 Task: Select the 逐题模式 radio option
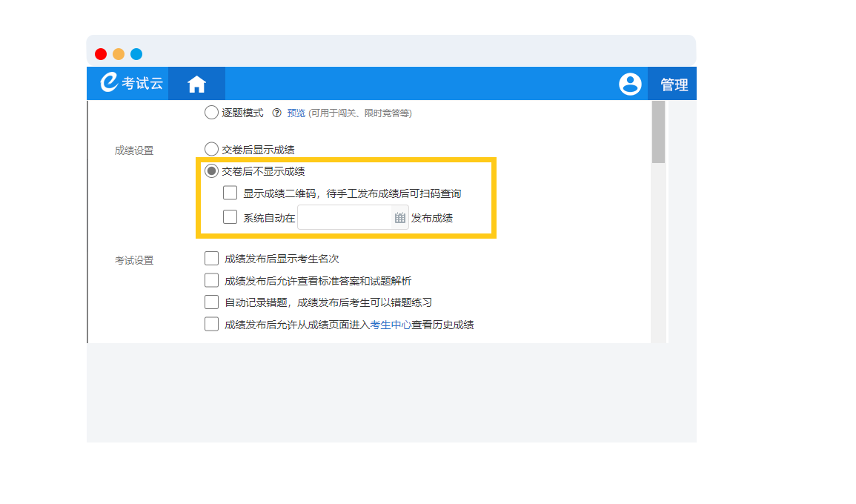pos(211,113)
